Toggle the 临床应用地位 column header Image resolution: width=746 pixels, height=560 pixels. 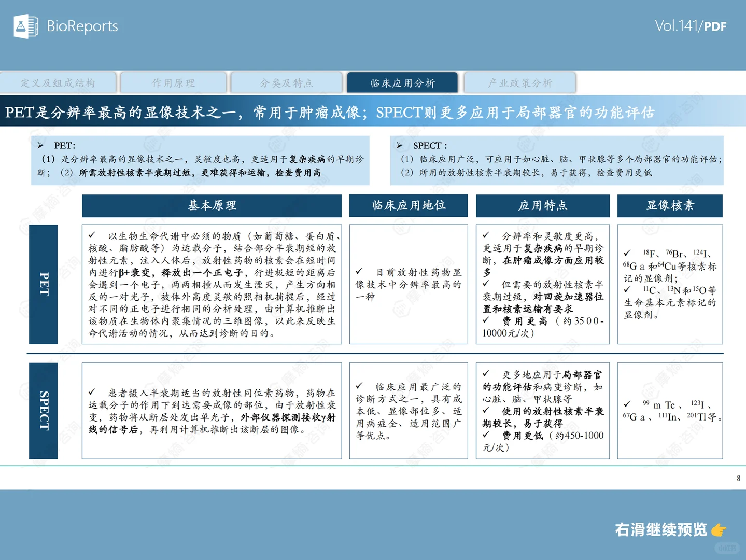click(x=408, y=205)
